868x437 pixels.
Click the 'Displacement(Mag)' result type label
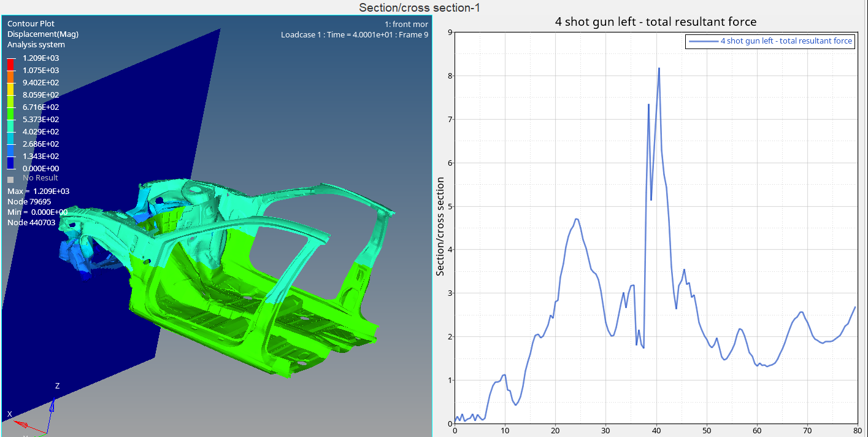[x=43, y=34]
